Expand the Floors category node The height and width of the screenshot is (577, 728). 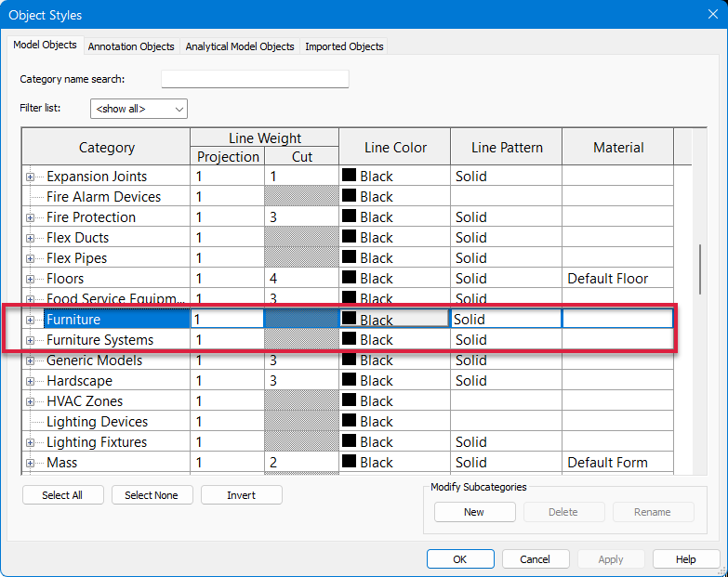(x=30, y=279)
